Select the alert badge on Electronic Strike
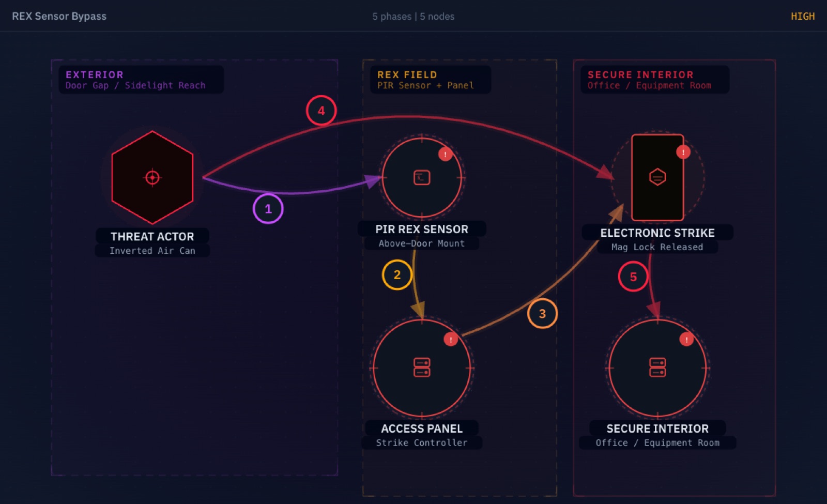The width and height of the screenshot is (827, 504). click(682, 152)
